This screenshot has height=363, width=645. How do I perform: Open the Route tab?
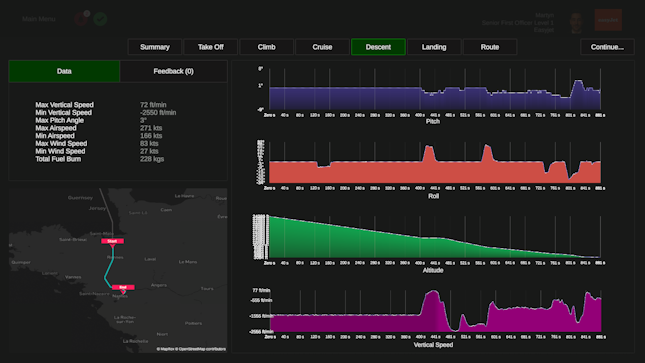point(490,47)
